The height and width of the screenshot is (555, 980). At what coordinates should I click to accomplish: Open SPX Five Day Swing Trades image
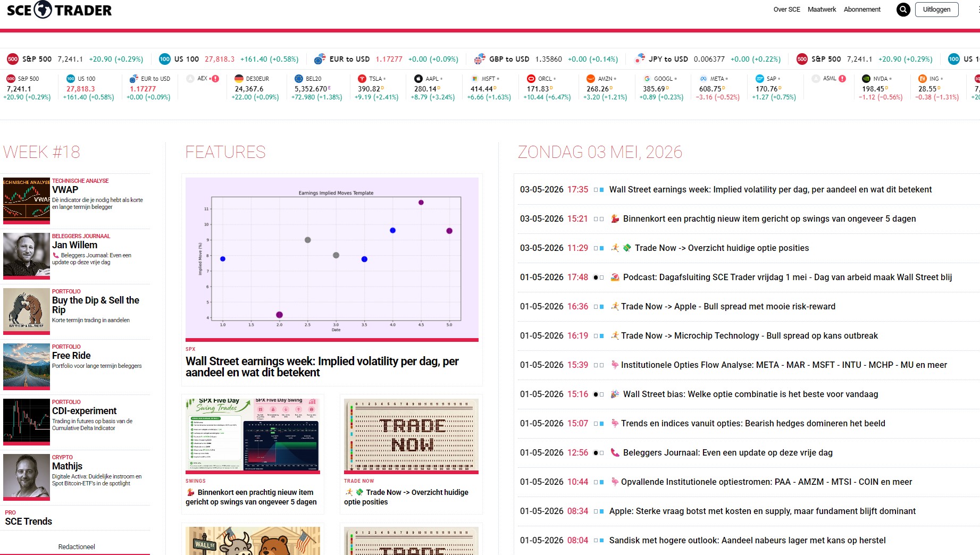[253, 436]
